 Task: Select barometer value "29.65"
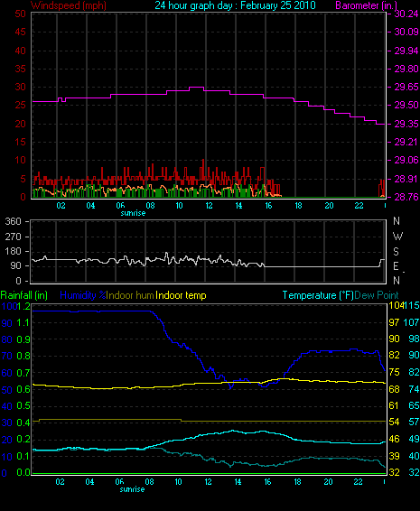[x=406, y=87]
